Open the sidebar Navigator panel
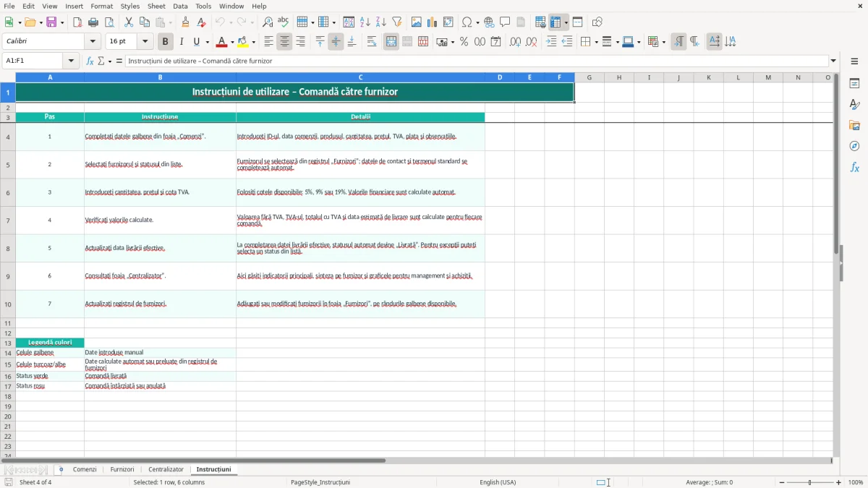Viewport: 868px width, 488px height. (x=854, y=146)
